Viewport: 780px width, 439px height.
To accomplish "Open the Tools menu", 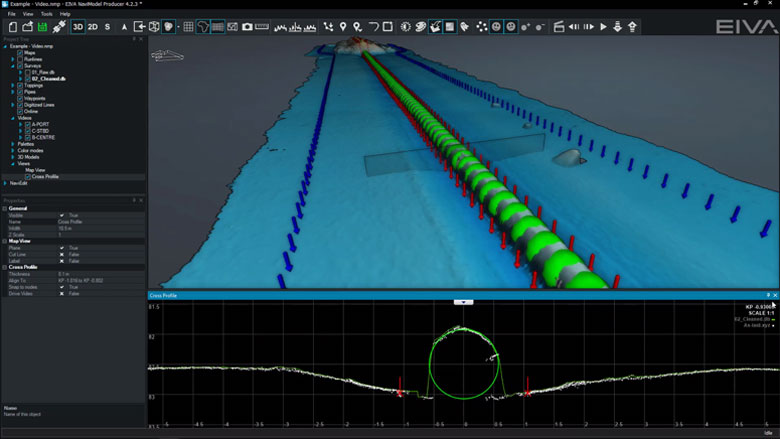I will [x=46, y=14].
